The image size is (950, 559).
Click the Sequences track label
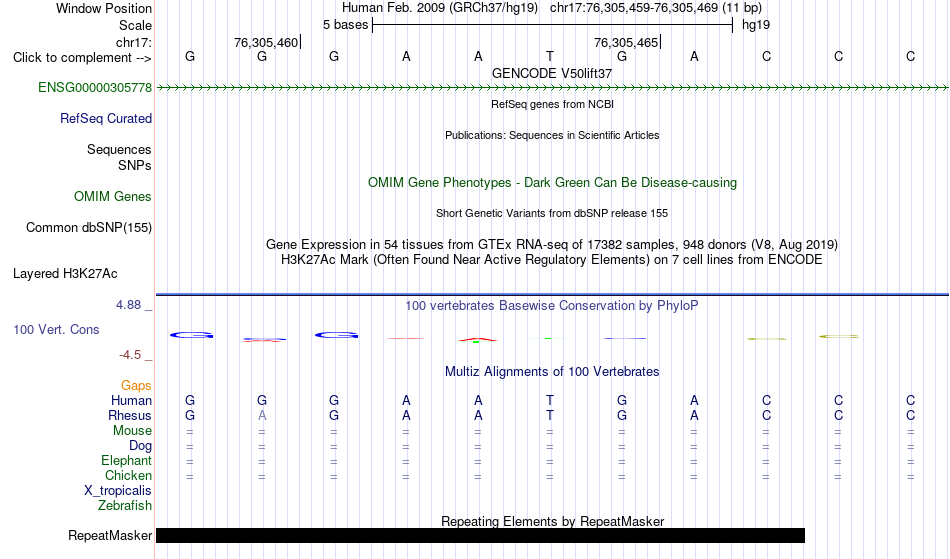[x=119, y=150]
